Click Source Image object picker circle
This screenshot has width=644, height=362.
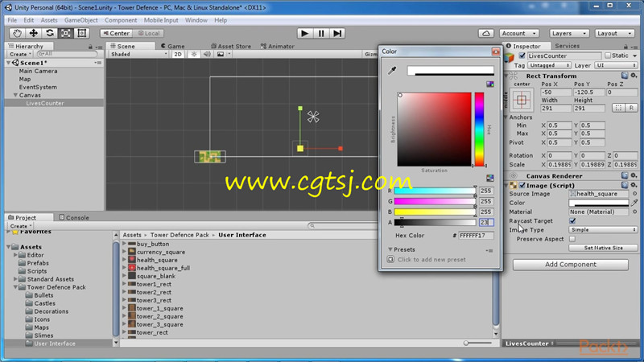[x=634, y=194]
